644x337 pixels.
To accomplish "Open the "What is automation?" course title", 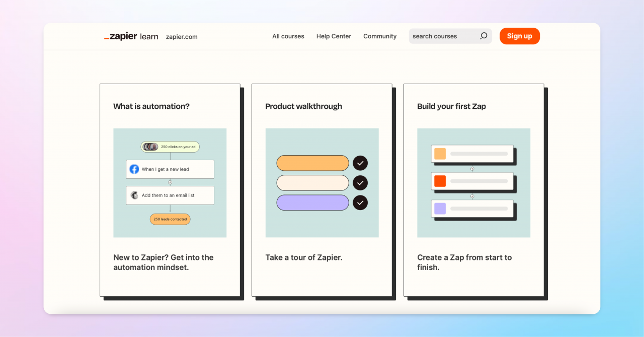I will [151, 106].
